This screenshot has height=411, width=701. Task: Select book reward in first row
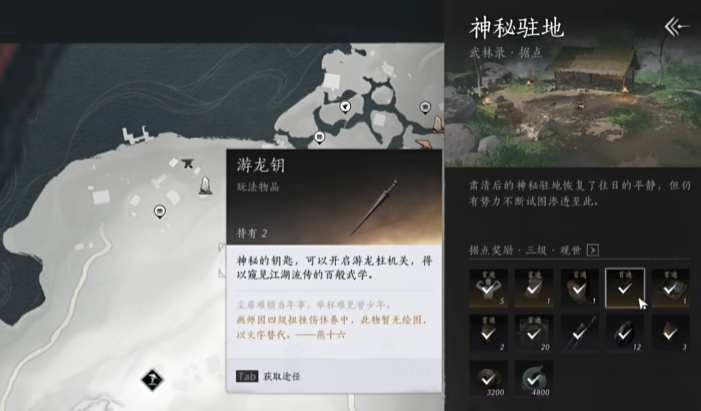tap(670, 288)
